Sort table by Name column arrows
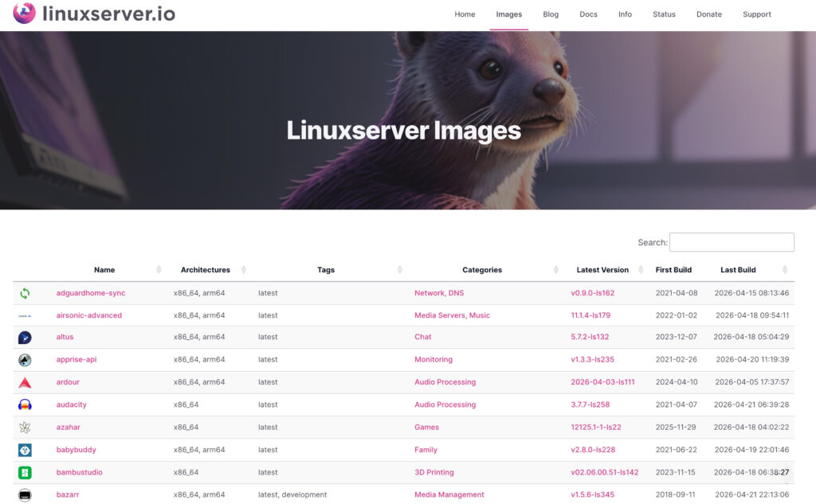The height and width of the screenshot is (504, 816). click(x=159, y=270)
